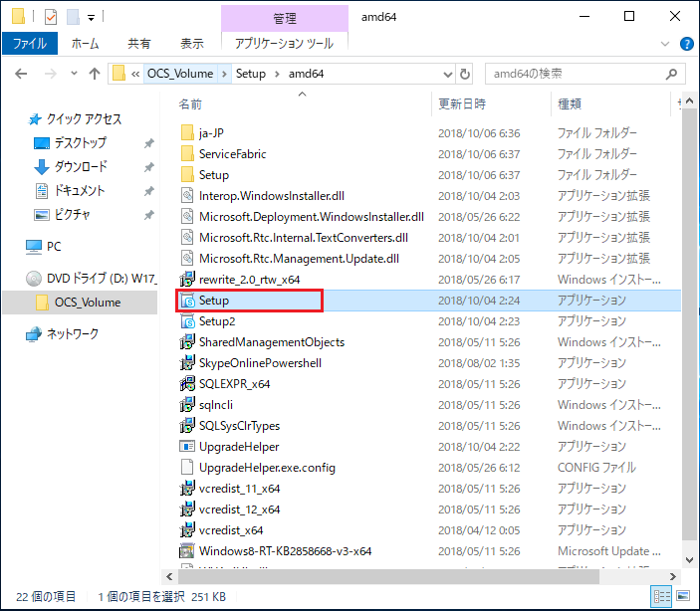Select the Microsoft.Rtc.Internal.TextConverters.dll file name

[304, 238]
